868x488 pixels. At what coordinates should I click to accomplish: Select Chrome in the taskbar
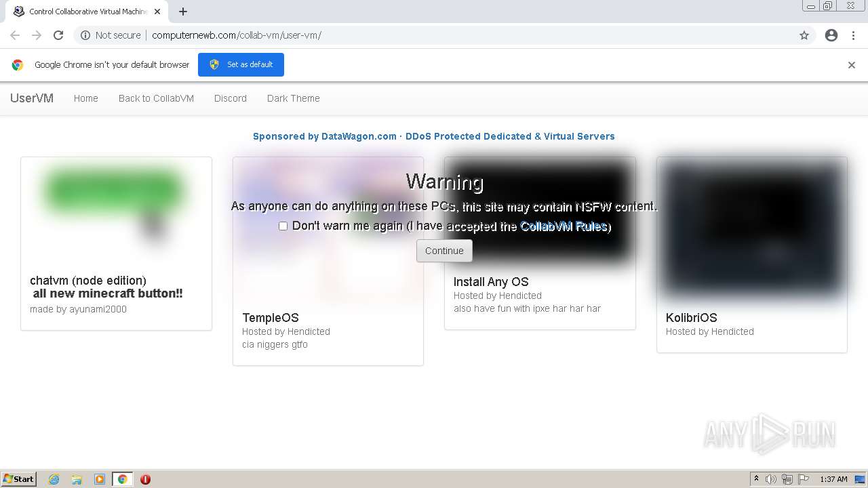[122, 479]
